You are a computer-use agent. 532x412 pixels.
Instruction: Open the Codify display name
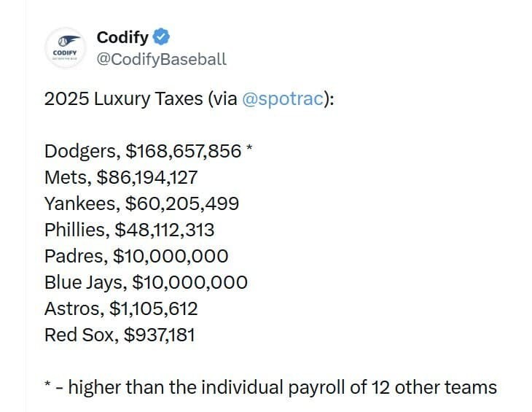click(122, 37)
